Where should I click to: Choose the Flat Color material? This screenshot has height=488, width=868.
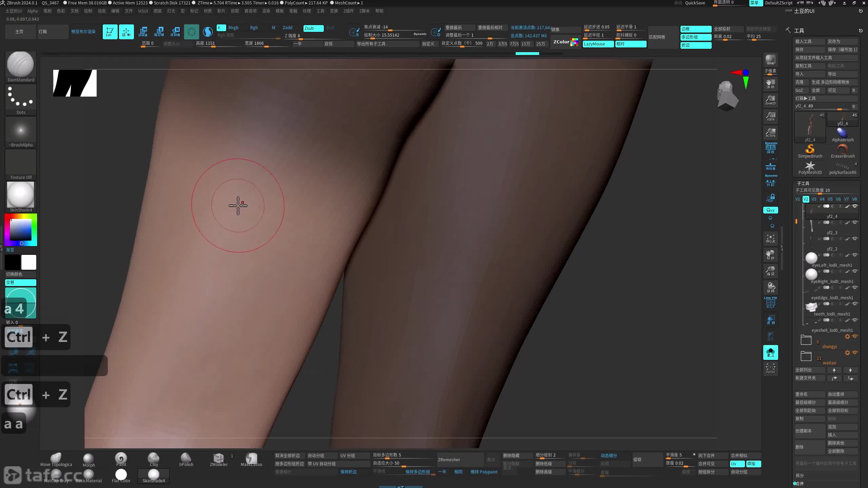pos(121,476)
